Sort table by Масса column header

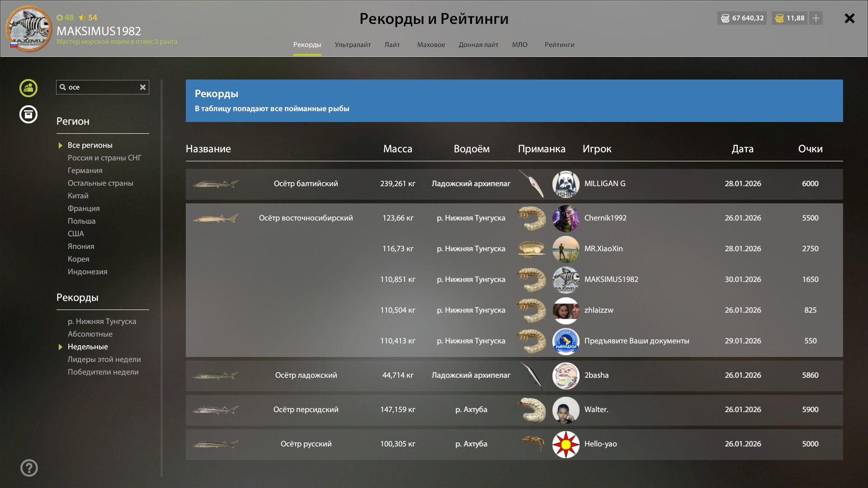click(397, 149)
